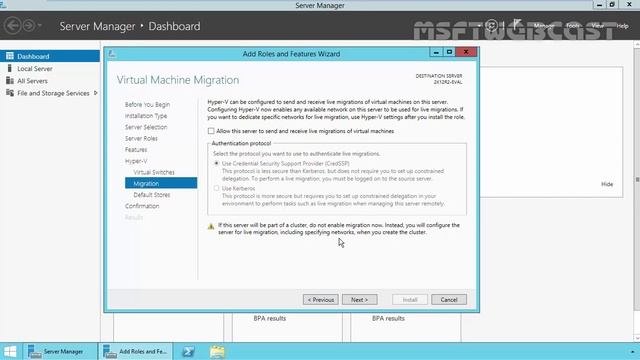The image size is (640, 360).
Task: Click the All Servers icon
Action: click(10, 80)
